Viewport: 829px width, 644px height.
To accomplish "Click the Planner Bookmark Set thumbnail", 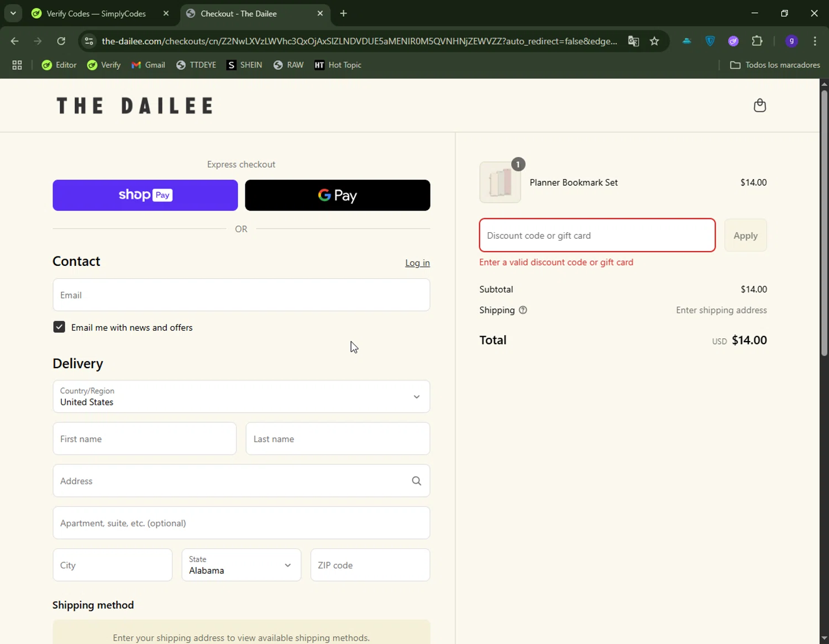I will 500,182.
